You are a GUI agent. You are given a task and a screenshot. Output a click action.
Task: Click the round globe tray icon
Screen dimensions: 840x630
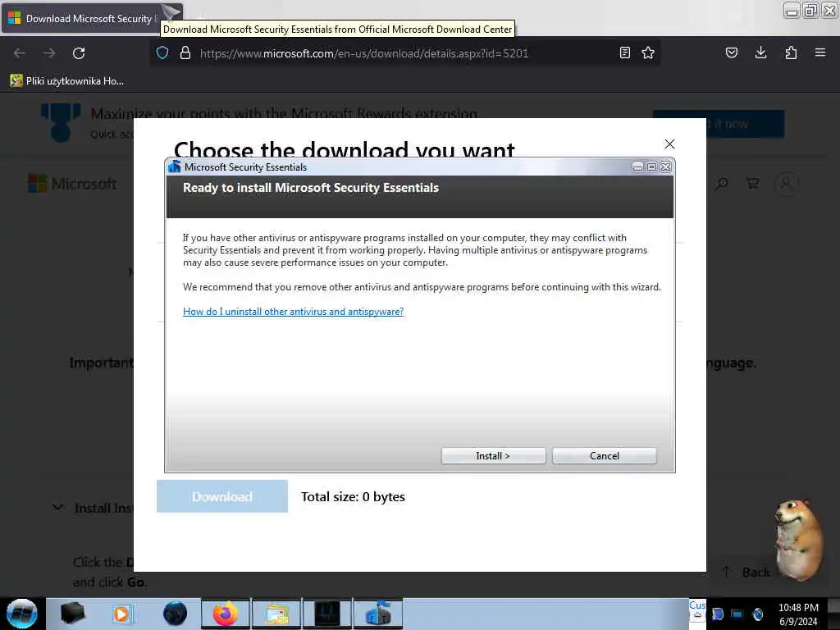pyautogui.click(x=757, y=614)
